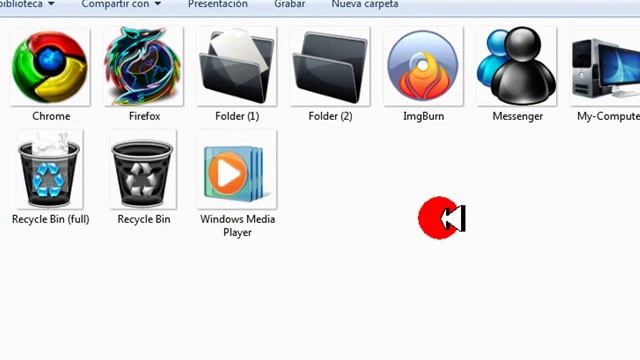Select the Windows Media Player icon
The image size is (640, 360).
(237, 169)
